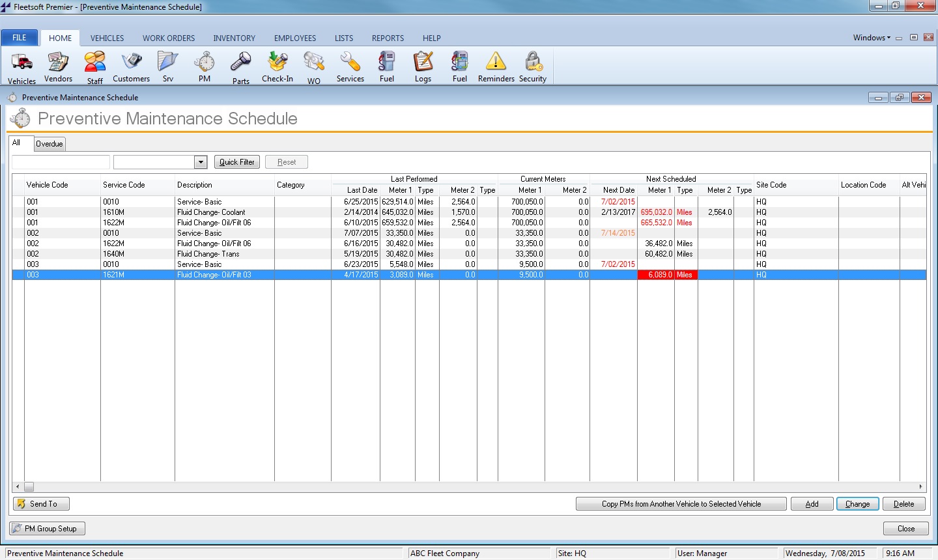
Task: Click the Delete button
Action: 904,504
